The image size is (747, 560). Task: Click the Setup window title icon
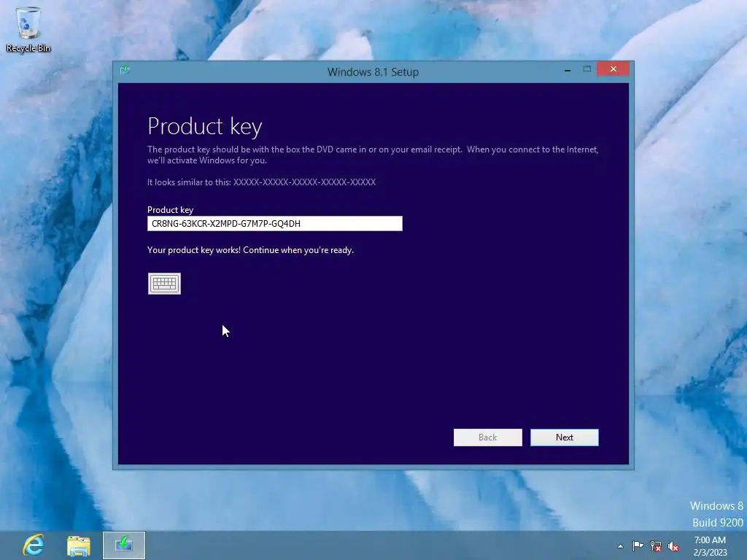click(124, 71)
